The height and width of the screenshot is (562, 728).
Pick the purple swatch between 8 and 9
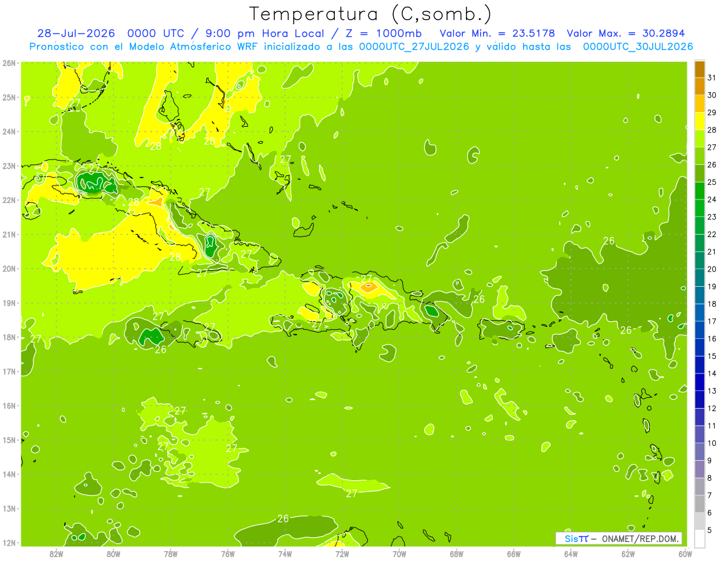tap(699, 469)
